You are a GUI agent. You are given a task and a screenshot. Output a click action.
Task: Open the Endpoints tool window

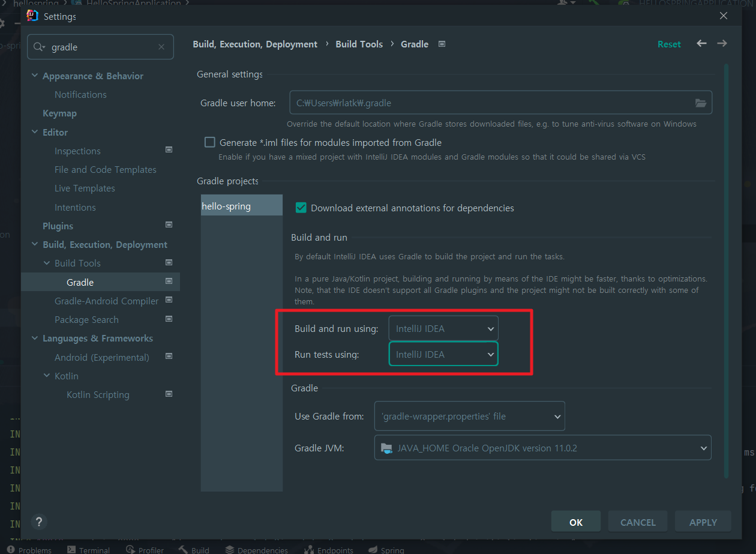point(328,550)
